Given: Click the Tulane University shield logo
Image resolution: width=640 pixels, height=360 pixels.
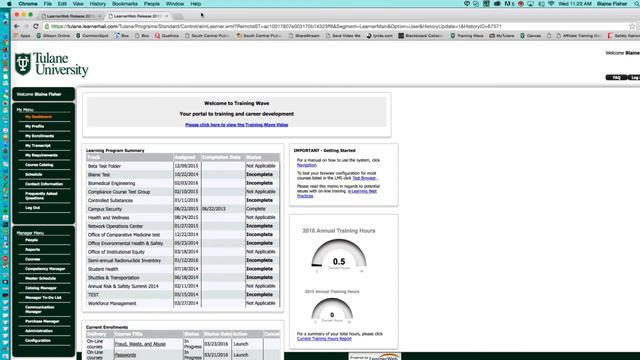Looking at the screenshot, I should [23, 64].
